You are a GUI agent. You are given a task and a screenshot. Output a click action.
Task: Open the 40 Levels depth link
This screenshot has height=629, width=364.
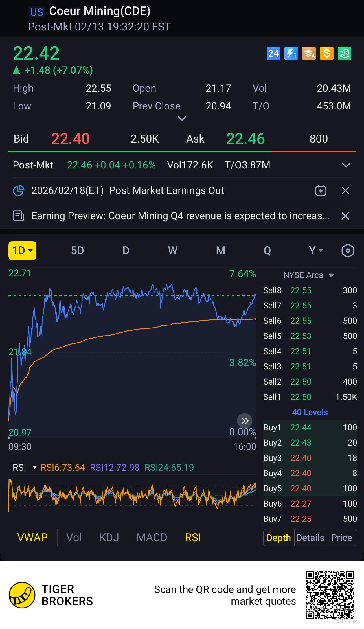tap(310, 412)
